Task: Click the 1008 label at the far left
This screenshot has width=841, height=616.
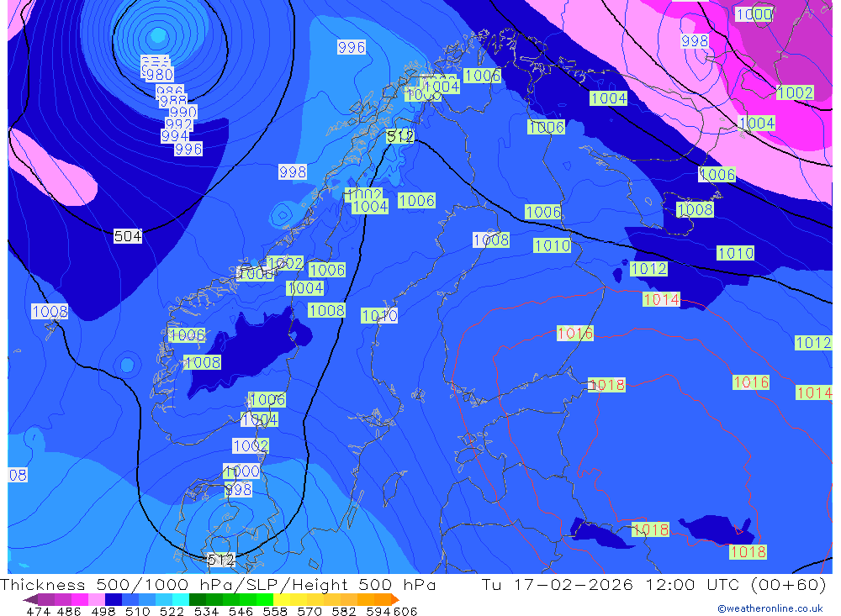Action: (50, 312)
